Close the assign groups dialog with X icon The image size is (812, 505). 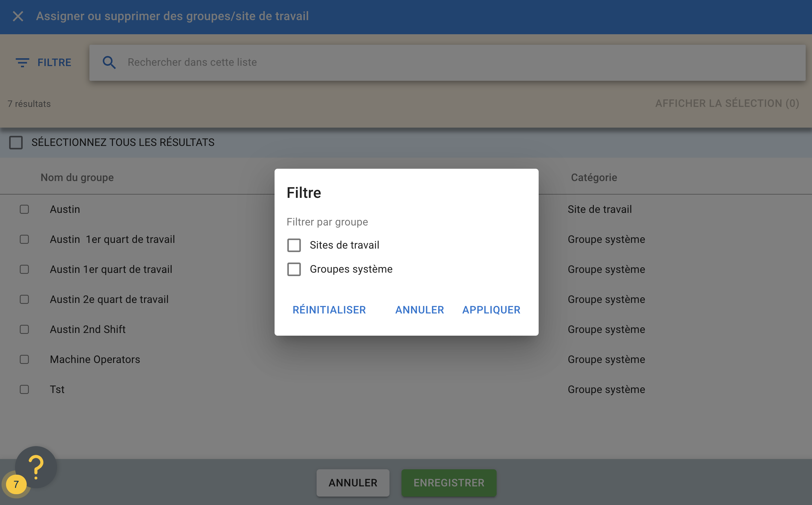pyautogui.click(x=18, y=16)
